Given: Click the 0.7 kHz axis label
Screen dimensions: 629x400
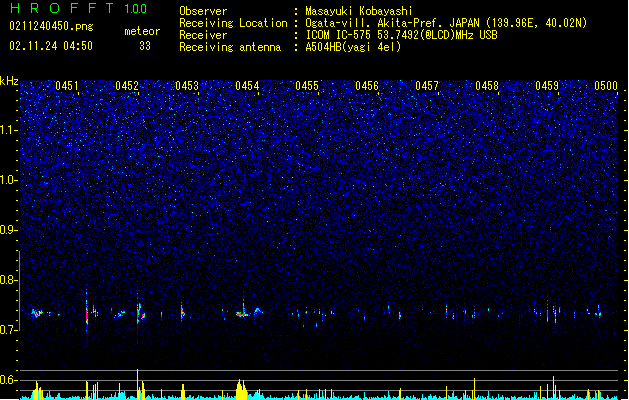Looking at the screenshot, I should point(9,330).
